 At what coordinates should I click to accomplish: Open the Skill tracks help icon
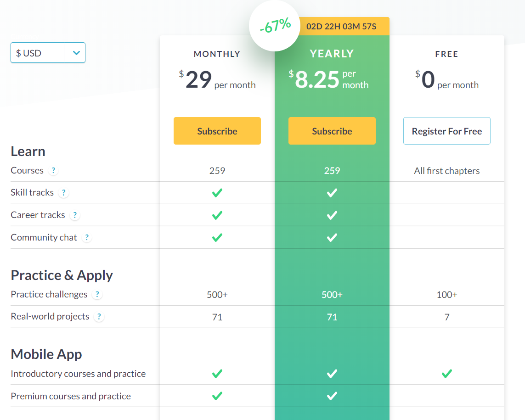pyautogui.click(x=64, y=193)
